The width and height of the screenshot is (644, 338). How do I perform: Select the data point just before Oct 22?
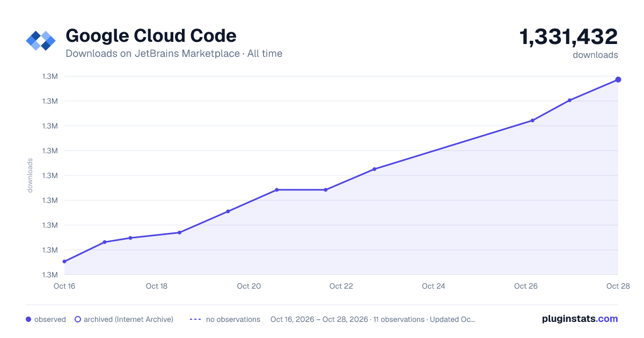(326, 190)
